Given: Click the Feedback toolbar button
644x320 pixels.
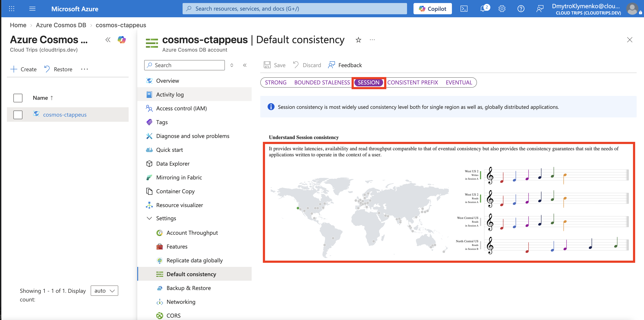Looking at the screenshot, I should [345, 65].
